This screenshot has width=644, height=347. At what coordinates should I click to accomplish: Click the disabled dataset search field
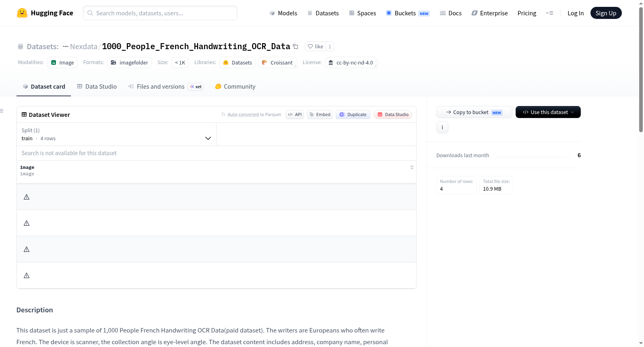coord(217,153)
